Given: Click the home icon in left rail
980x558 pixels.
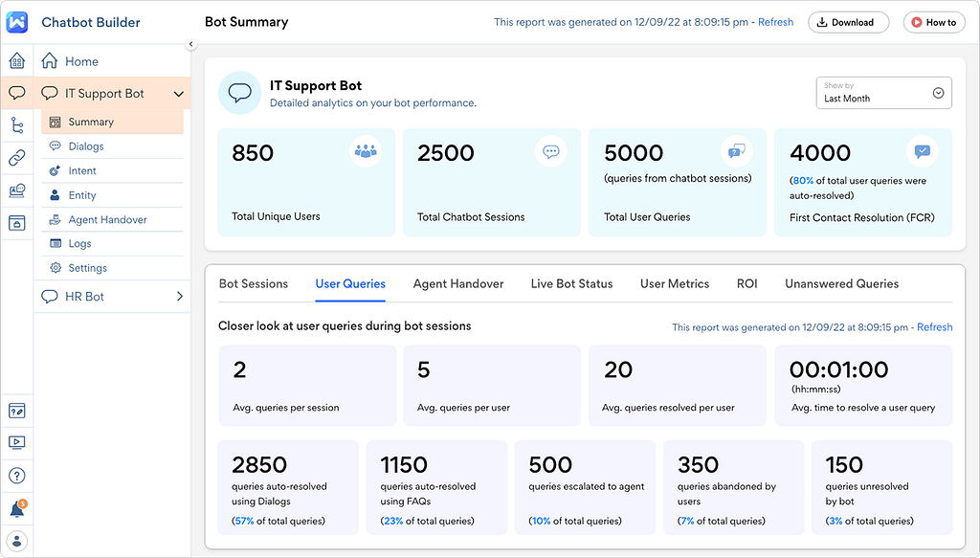Looking at the screenshot, I should (16, 61).
